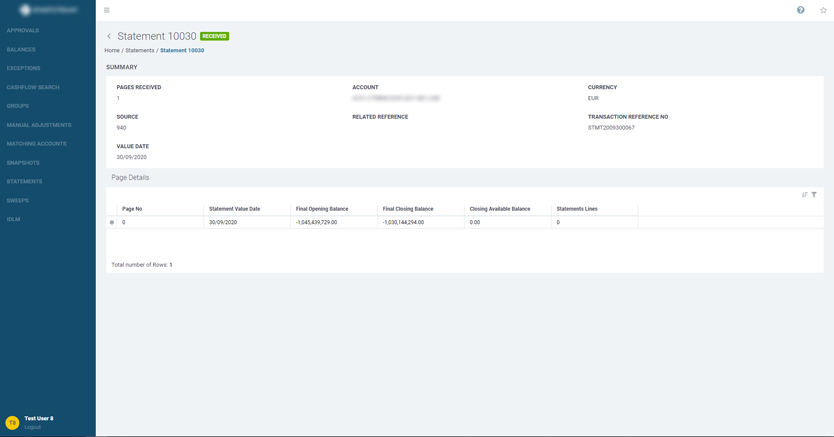The height and width of the screenshot is (437, 834).
Task: Open the help question mark icon
Action: click(x=800, y=10)
